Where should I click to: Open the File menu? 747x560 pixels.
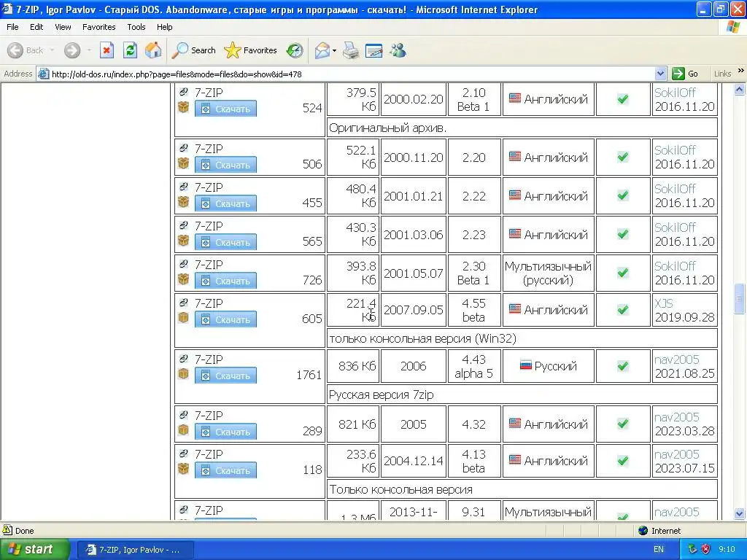tap(12, 27)
